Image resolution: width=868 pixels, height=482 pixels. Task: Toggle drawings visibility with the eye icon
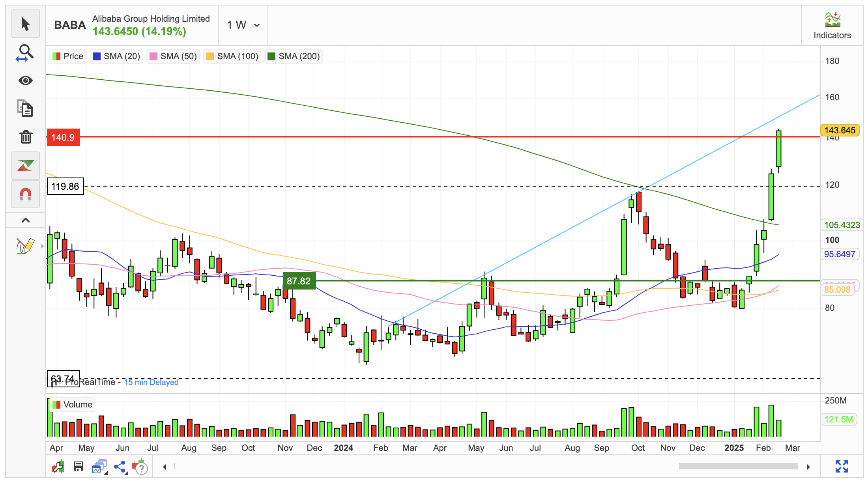coord(26,80)
